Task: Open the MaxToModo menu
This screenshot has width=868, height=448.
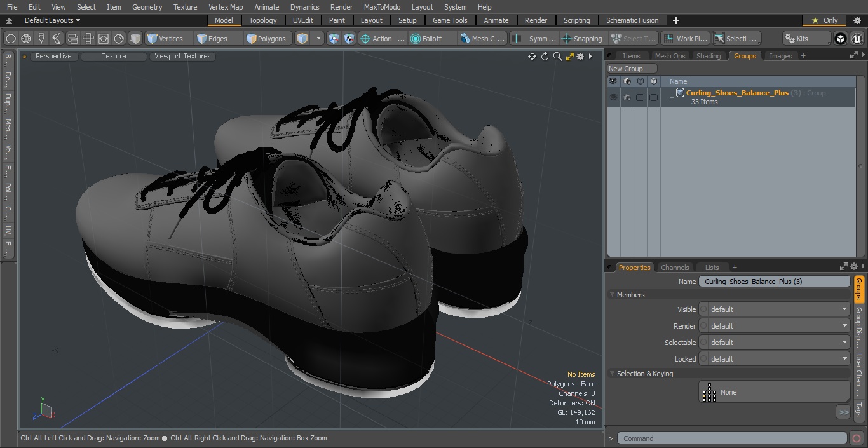Action: pyautogui.click(x=382, y=7)
